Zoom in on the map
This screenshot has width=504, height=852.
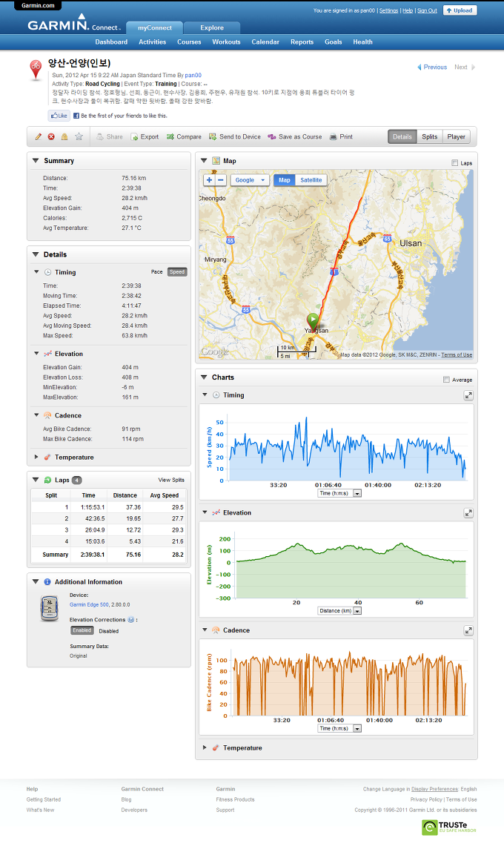(209, 180)
